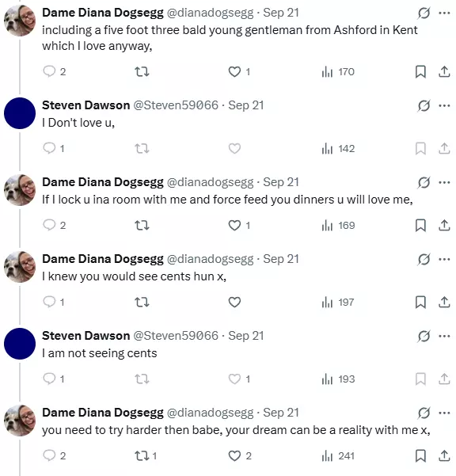Click the Grok icon on the "see cents hun" tweet
Screen dimensions: 456x476
pos(424,259)
